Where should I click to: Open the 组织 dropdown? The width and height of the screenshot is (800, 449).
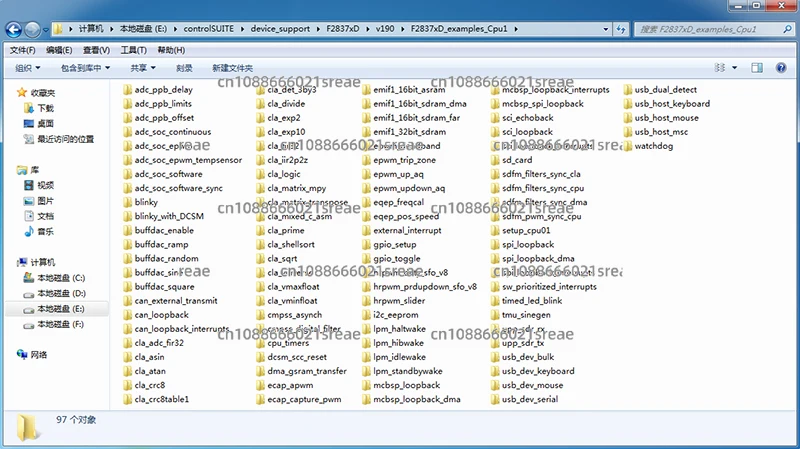point(28,68)
